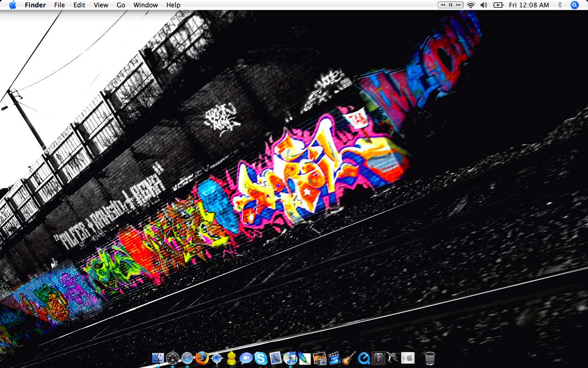Screen dimensions: 588x368
Task: Open Adium yellow duck icon
Action: pos(232,358)
